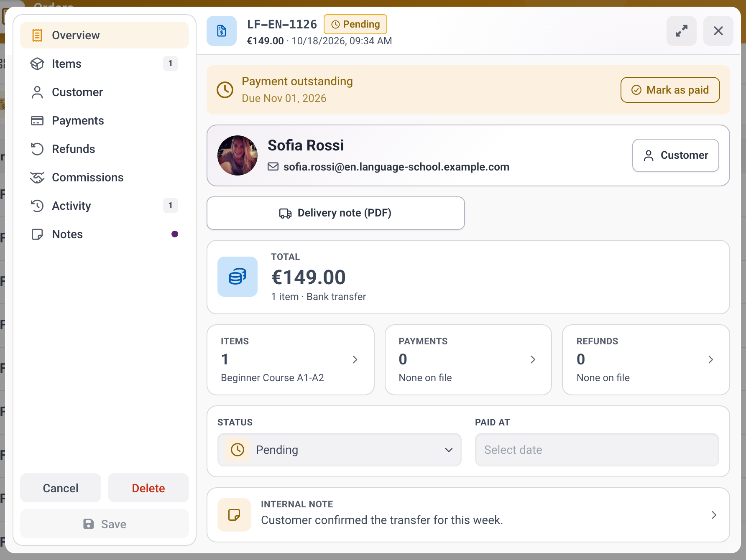
Task: Save the order changes
Action: (x=105, y=524)
